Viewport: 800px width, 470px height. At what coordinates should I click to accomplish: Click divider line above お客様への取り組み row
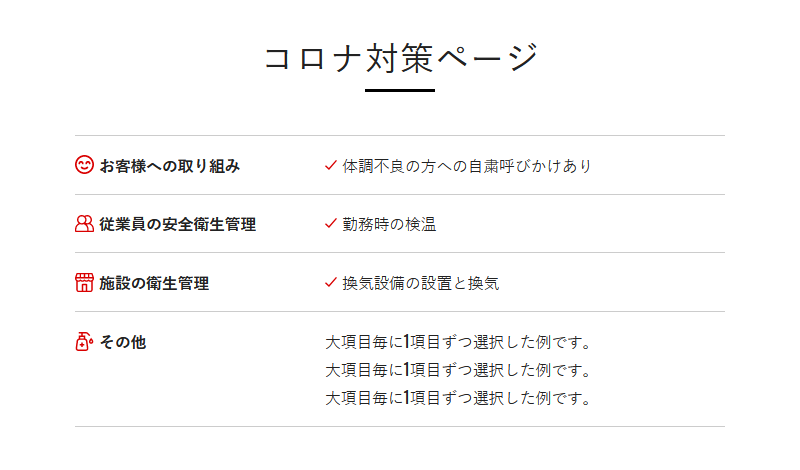400,135
